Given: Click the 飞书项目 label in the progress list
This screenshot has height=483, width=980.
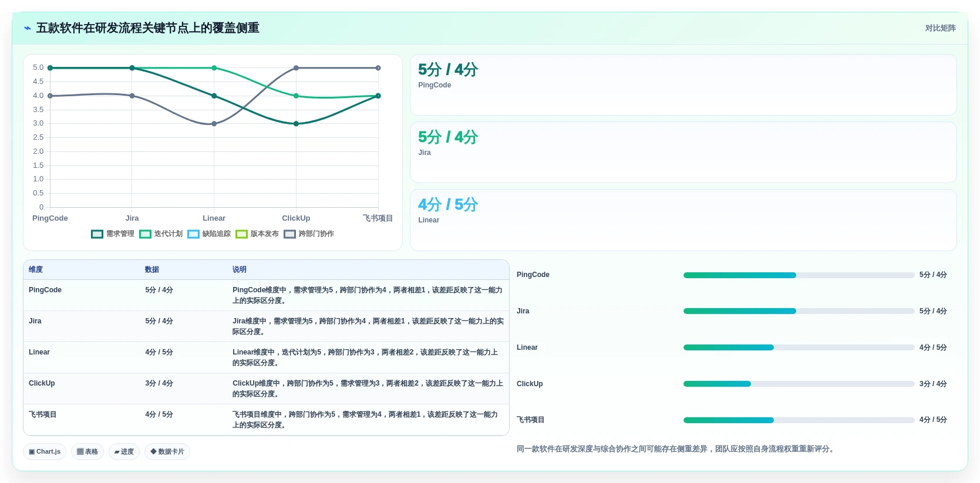Looking at the screenshot, I should tap(531, 420).
